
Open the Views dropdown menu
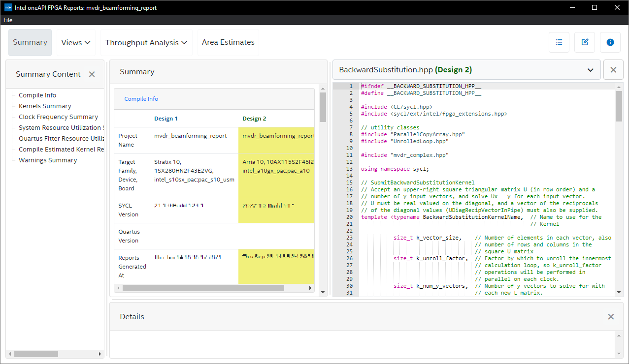pos(76,43)
